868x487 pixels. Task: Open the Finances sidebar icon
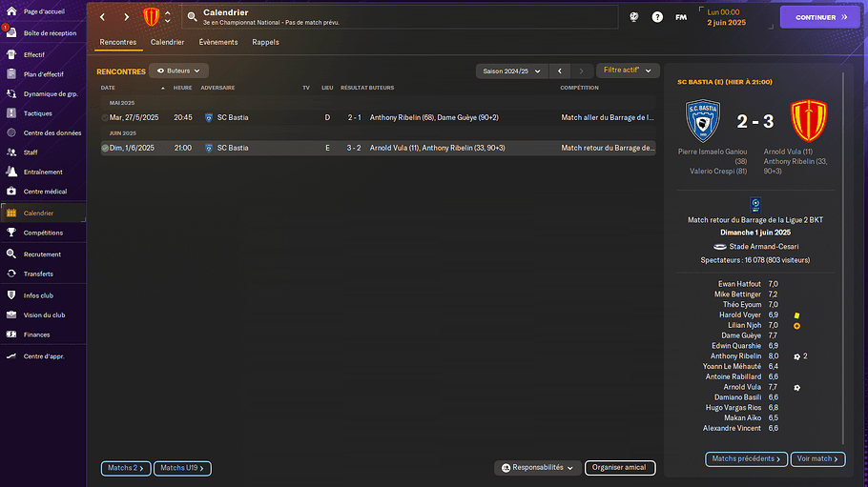[11, 335]
